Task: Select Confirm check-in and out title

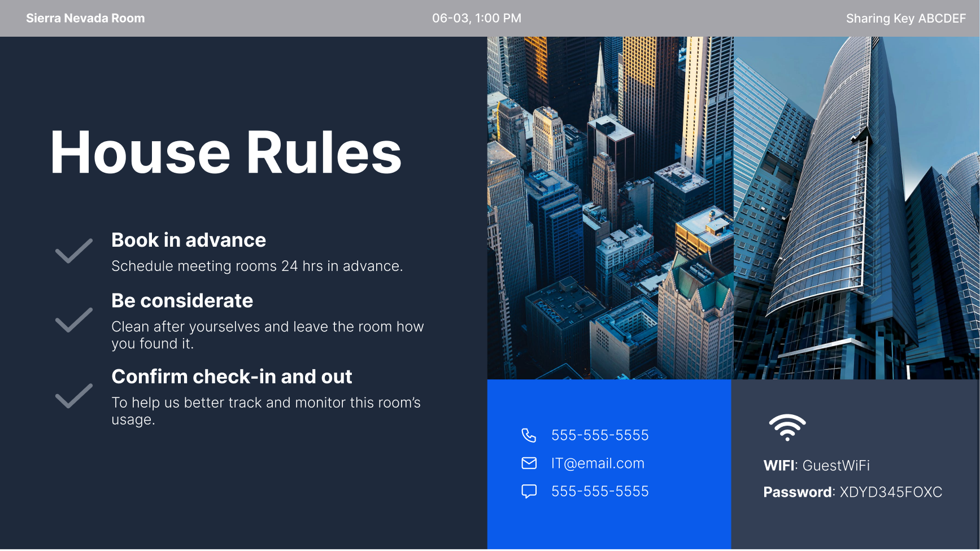Action: pos(232,377)
